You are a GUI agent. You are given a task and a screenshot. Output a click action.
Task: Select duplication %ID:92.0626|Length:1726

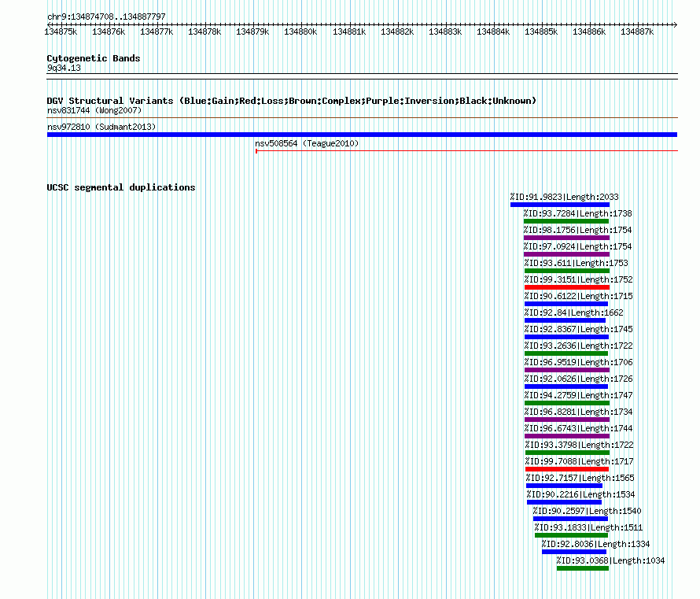pos(579,379)
